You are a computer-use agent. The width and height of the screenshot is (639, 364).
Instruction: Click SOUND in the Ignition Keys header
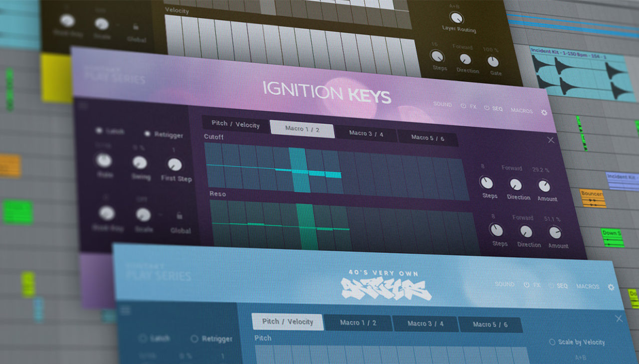(443, 104)
